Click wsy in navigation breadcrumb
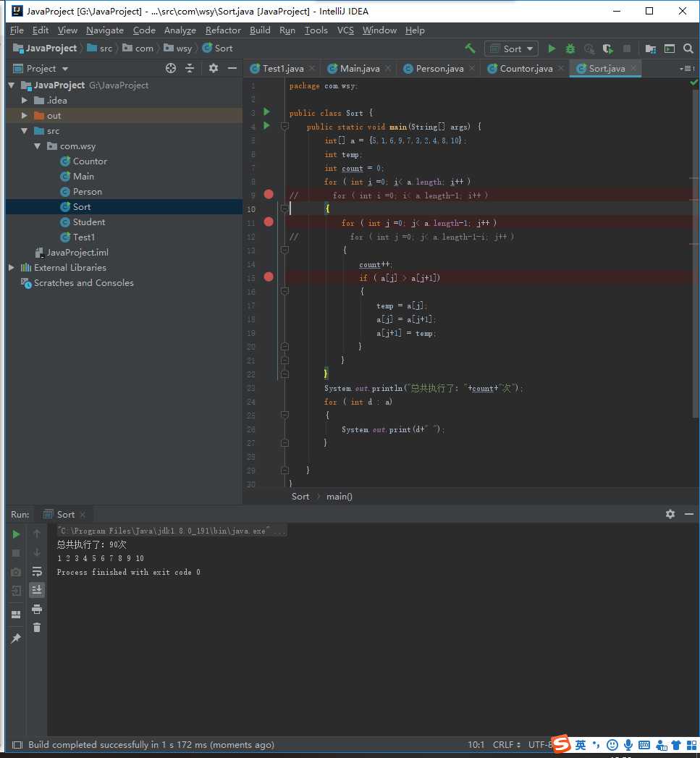This screenshot has width=700, height=758. click(178, 49)
